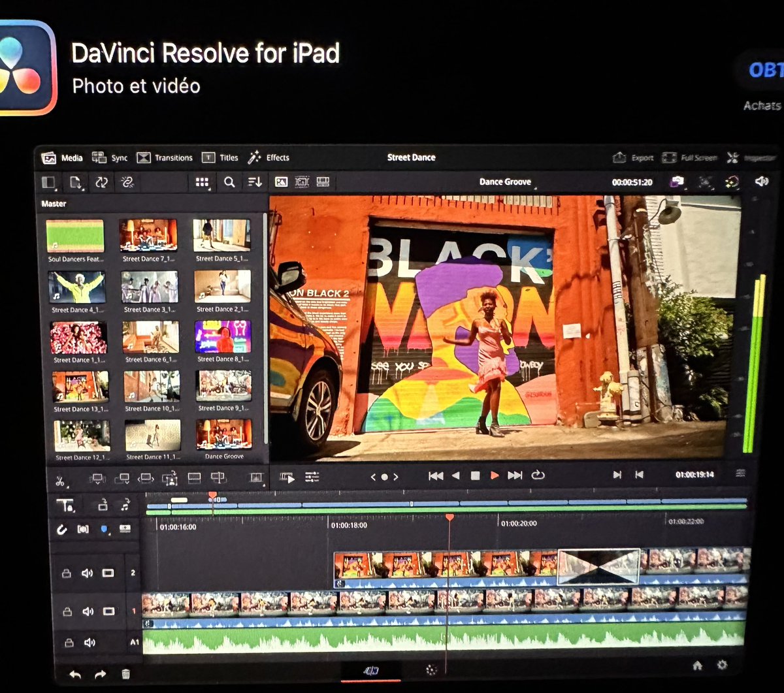Click the Smart Insert icon

click(x=97, y=479)
